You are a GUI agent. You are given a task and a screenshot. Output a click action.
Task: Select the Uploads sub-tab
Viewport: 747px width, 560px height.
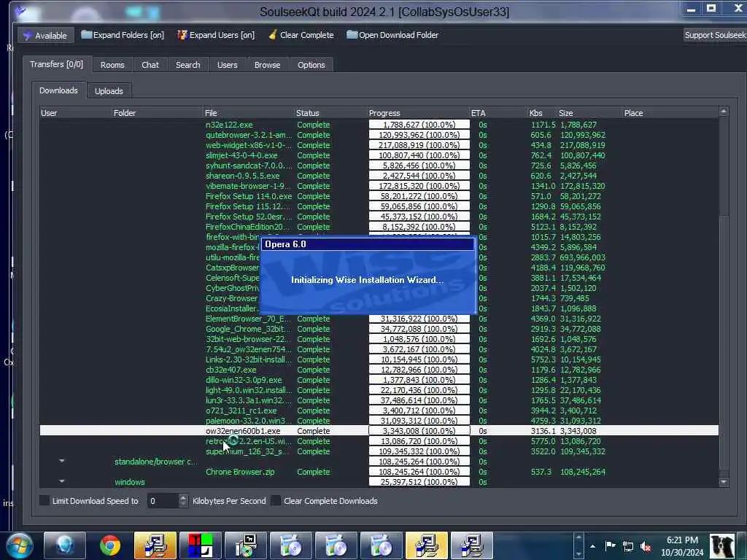pos(109,91)
